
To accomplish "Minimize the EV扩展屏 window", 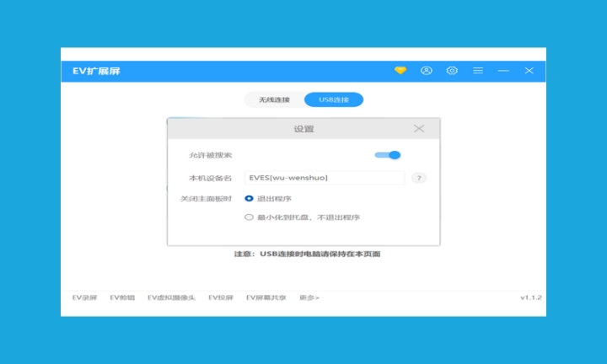I will click(503, 71).
